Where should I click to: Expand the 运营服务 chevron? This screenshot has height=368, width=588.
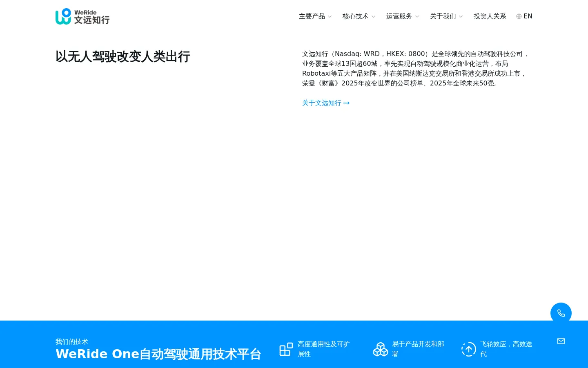pos(417,17)
